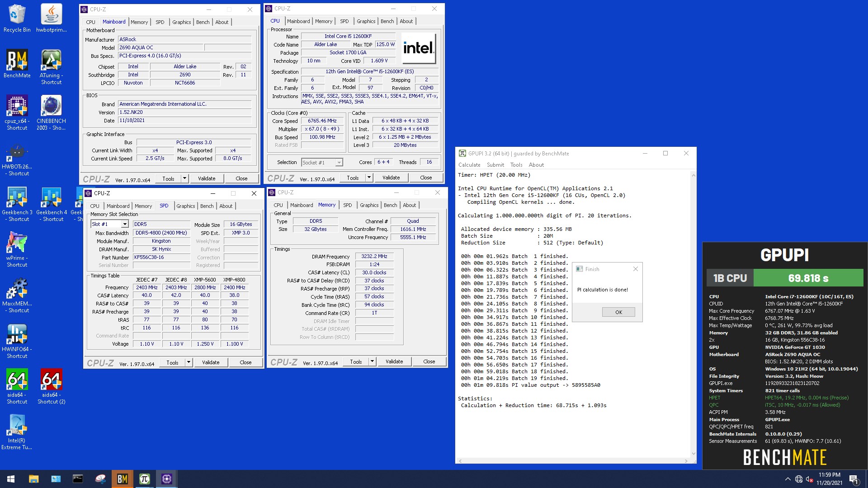
Task: Launch the BenchMate desktop shortcut
Action: [x=17, y=64]
